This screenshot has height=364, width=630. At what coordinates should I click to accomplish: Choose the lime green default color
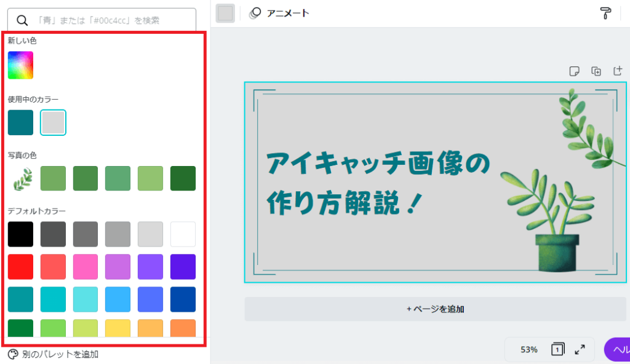point(53,328)
